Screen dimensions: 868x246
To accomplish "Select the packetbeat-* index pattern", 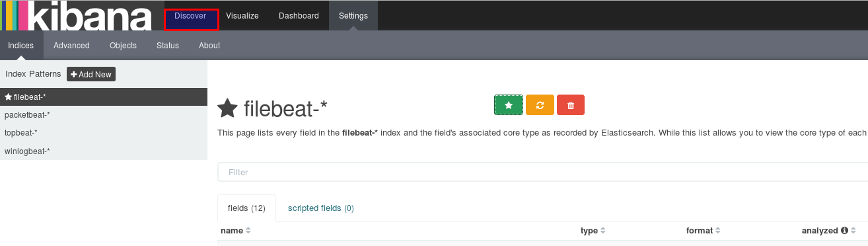I will 104,114.
